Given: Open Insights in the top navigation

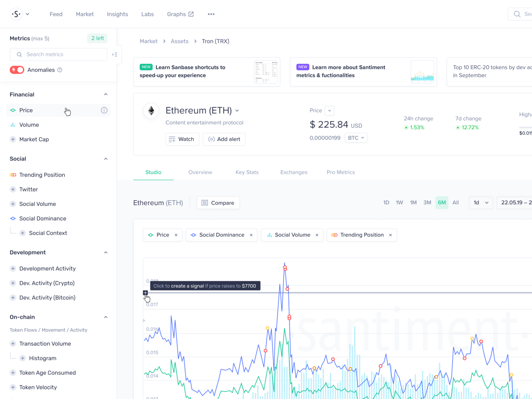Looking at the screenshot, I should pos(117,14).
